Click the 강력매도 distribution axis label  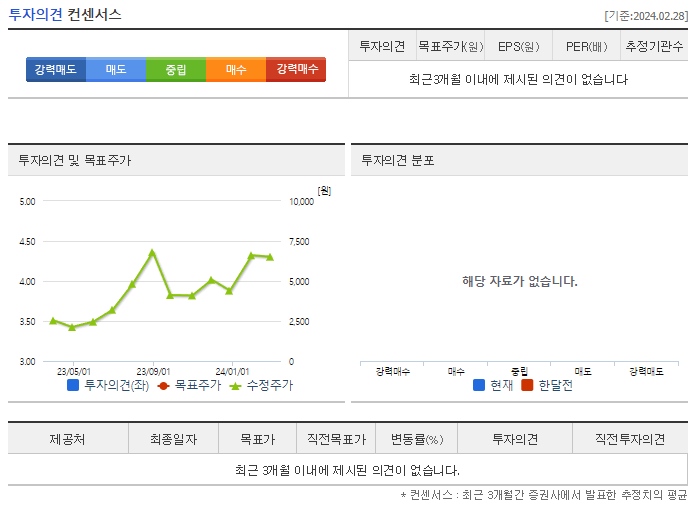pos(646,371)
